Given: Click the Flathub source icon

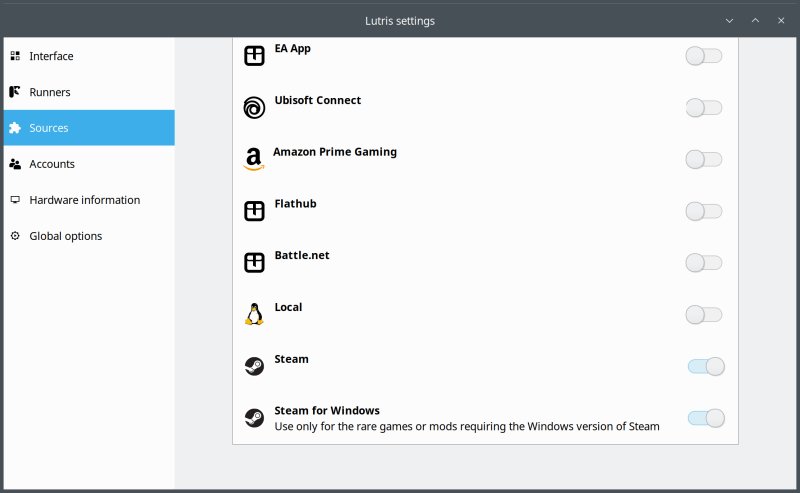Looking at the screenshot, I should coord(254,211).
